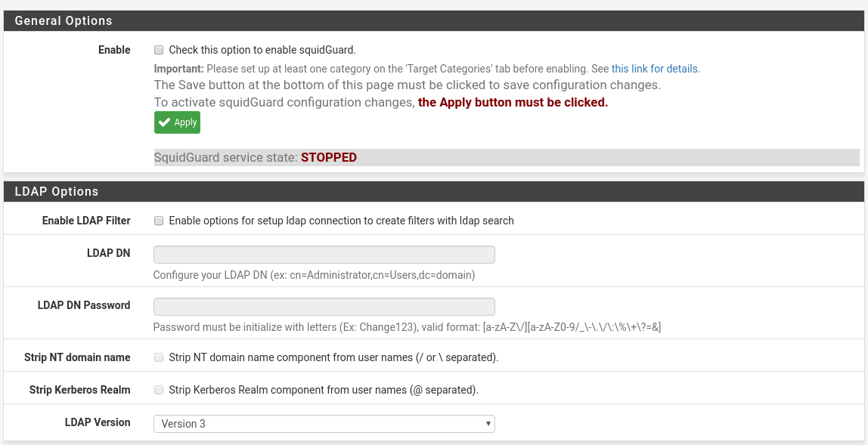Click the "LDAP DN Password" field label
Viewport: 868px width, 445px height.
coord(84,305)
